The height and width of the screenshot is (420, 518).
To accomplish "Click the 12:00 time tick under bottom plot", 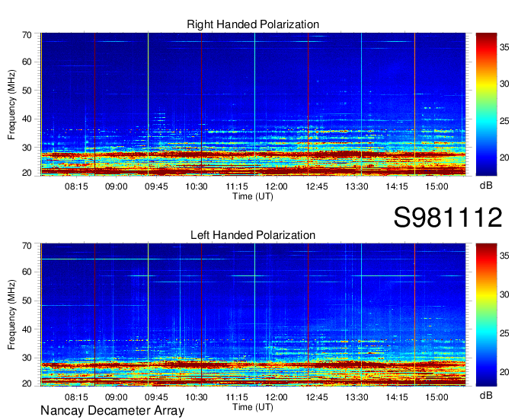I will click(x=277, y=397).
